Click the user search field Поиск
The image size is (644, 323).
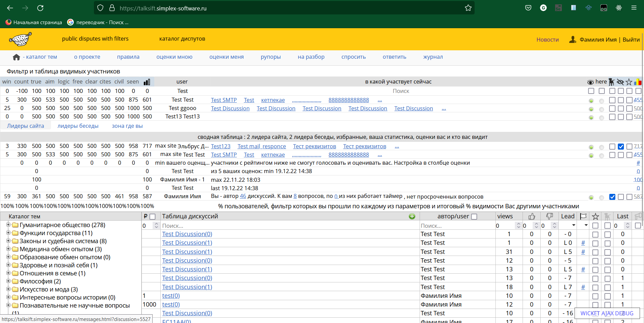(401, 91)
